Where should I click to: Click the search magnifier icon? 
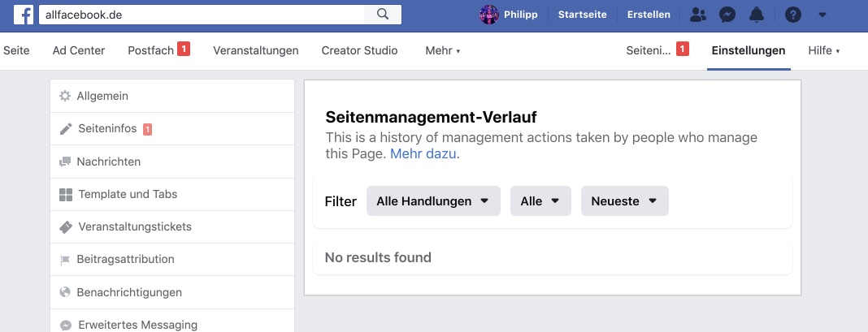(x=383, y=15)
